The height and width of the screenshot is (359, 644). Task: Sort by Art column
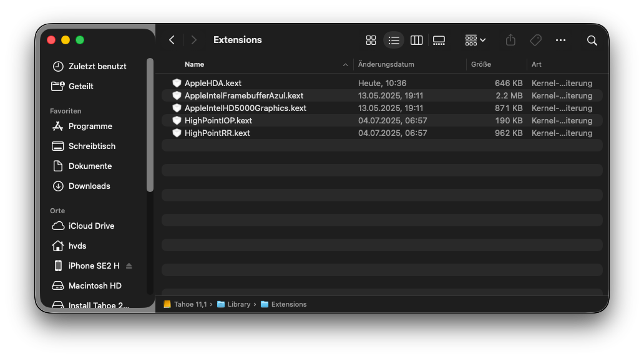[x=537, y=64]
